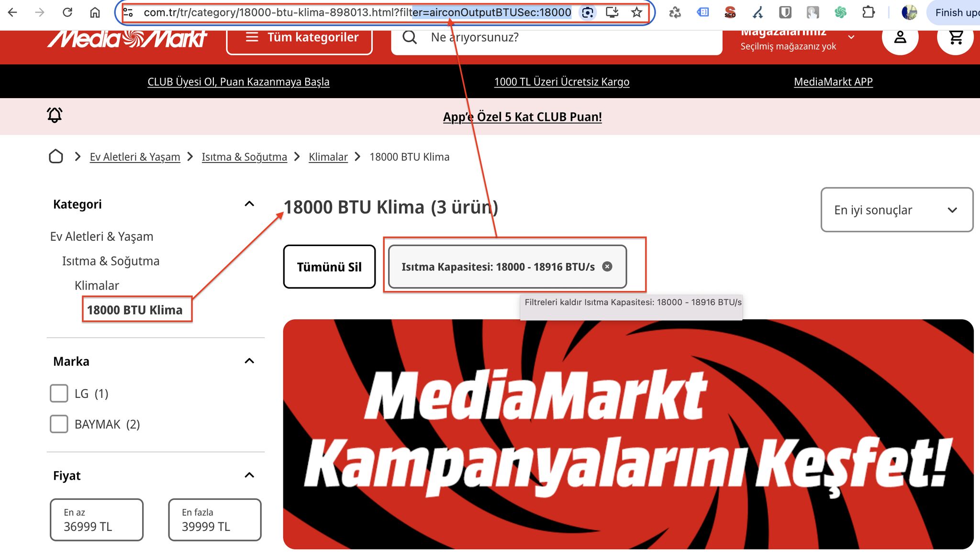Click the home breadcrumb icon
Screen dimensions: 980x552
tap(56, 157)
